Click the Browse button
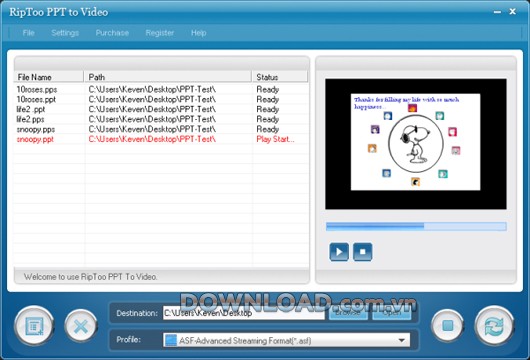Viewport: 530px width, 360px height. (348, 313)
